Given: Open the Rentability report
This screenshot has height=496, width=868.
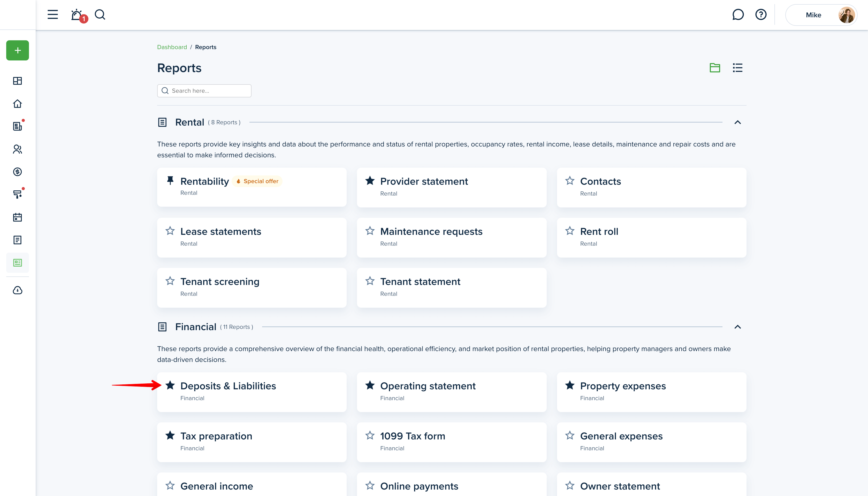Looking at the screenshot, I should click(x=252, y=187).
